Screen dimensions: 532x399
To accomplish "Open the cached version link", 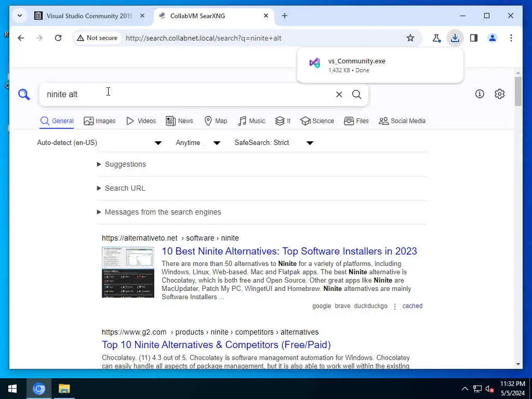I will point(412,306).
